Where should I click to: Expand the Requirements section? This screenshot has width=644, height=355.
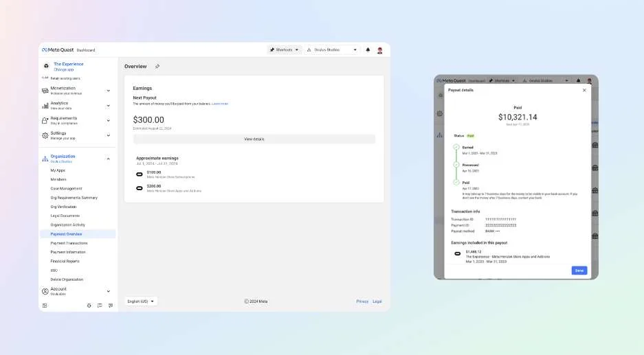[x=109, y=120]
